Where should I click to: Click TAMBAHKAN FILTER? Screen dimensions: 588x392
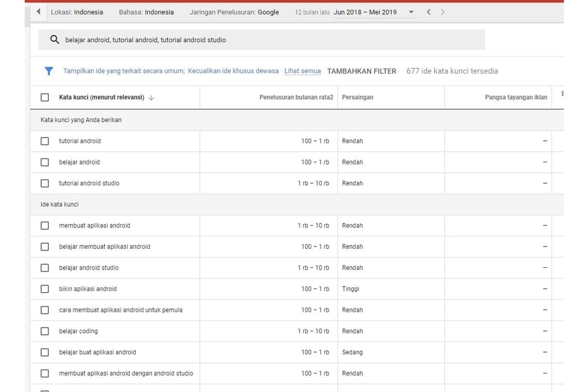point(361,71)
